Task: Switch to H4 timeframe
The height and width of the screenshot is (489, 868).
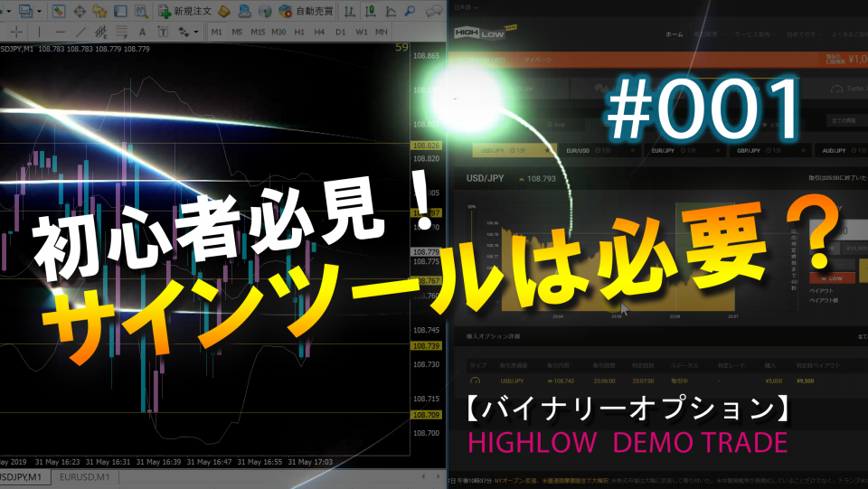Action: 319,32
